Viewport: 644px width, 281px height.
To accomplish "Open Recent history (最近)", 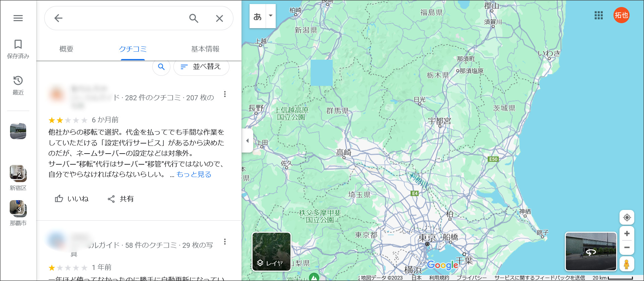I will [18, 86].
